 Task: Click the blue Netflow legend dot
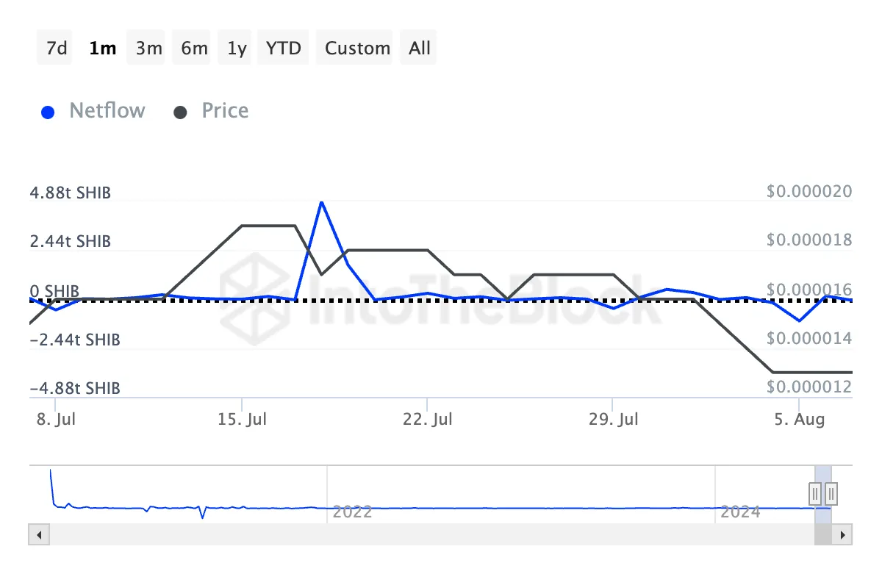pos(49,112)
